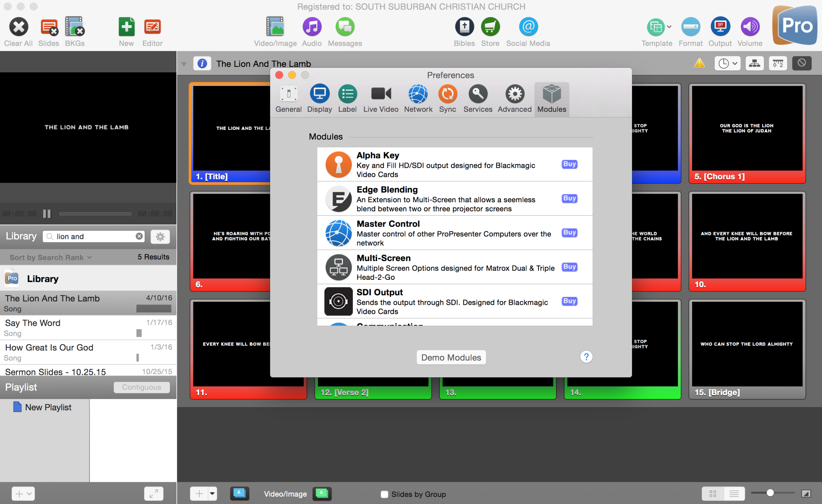Clear the library search text

(139, 236)
